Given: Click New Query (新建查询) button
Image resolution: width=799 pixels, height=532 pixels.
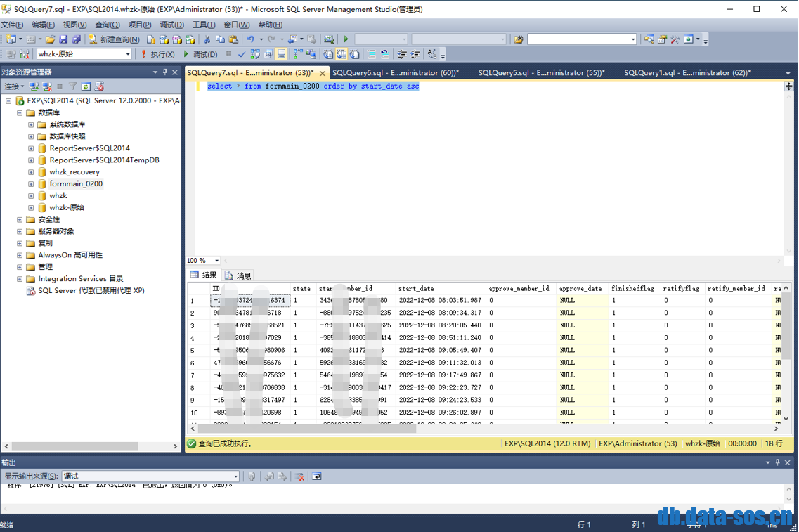Looking at the screenshot, I should (x=114, y=39).
